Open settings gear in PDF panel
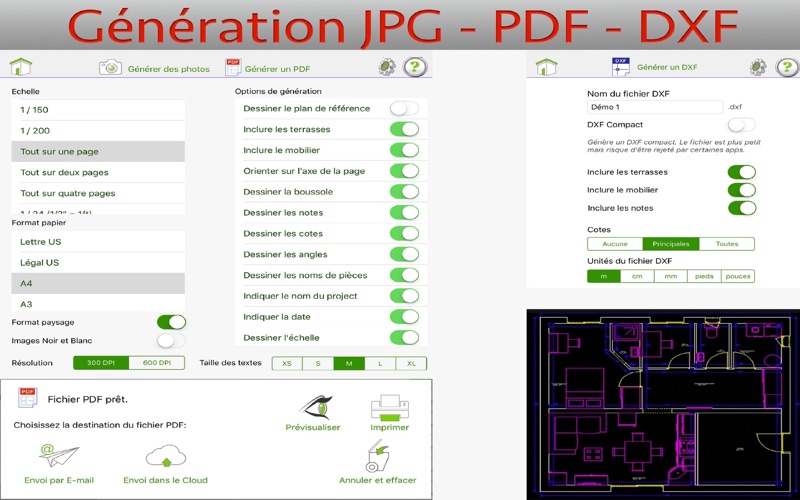This screenshot has height=500, width=800. [x=387, y=67]
